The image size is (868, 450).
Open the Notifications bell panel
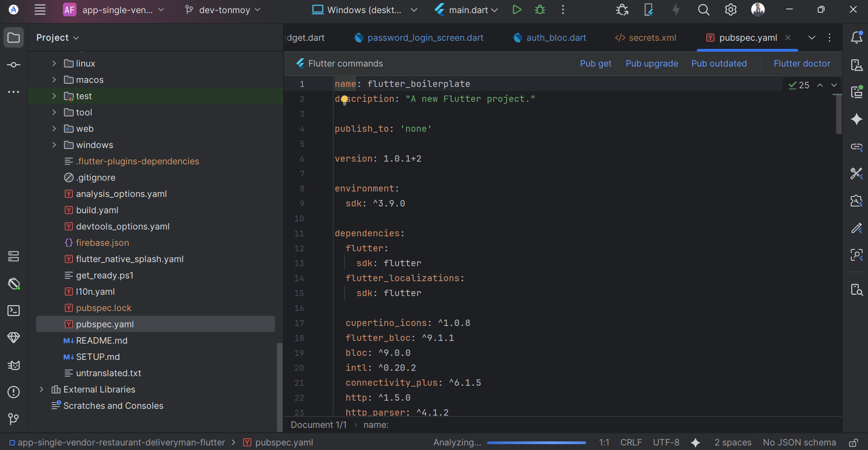click(856, 38)
